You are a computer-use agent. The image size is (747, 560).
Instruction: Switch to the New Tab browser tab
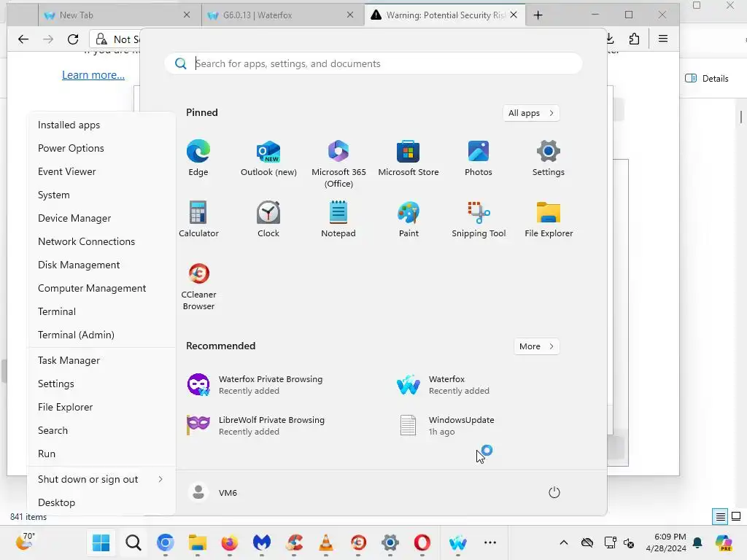119,15
